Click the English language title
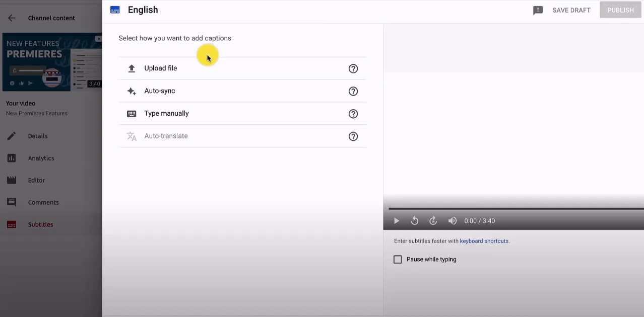Screen dimensions: 644x317 pos(143,10)
